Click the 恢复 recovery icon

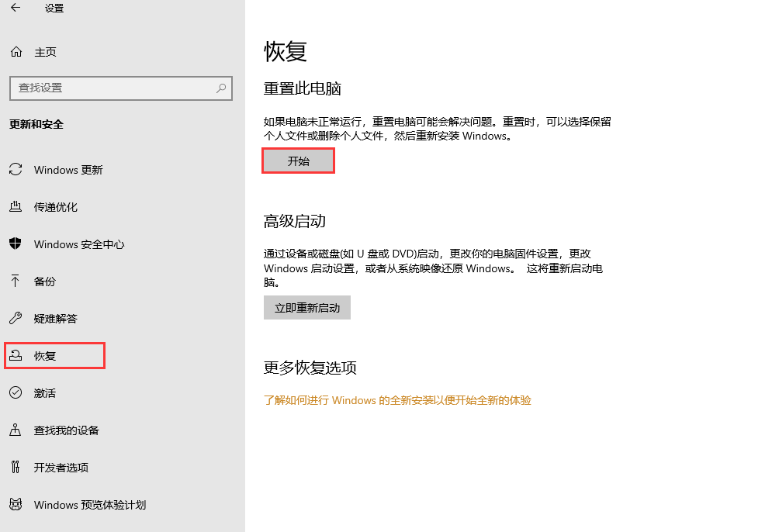tap(16, 355)
